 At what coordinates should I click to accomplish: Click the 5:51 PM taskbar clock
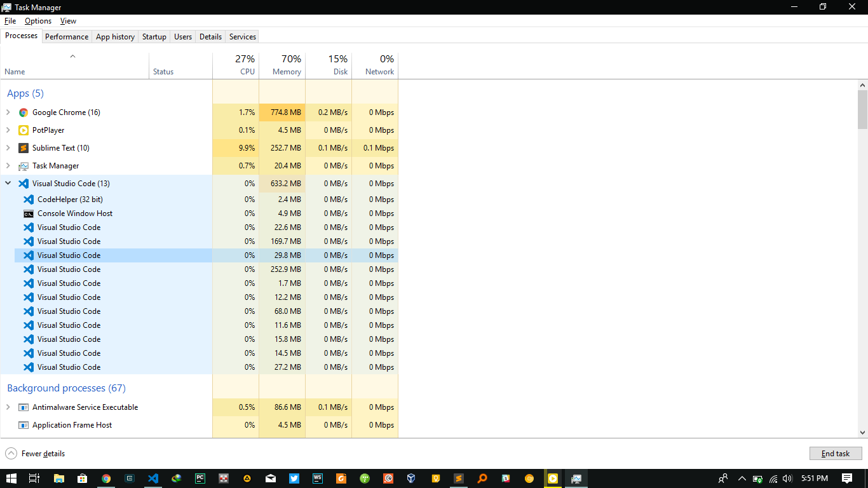[x=815, y=478]
